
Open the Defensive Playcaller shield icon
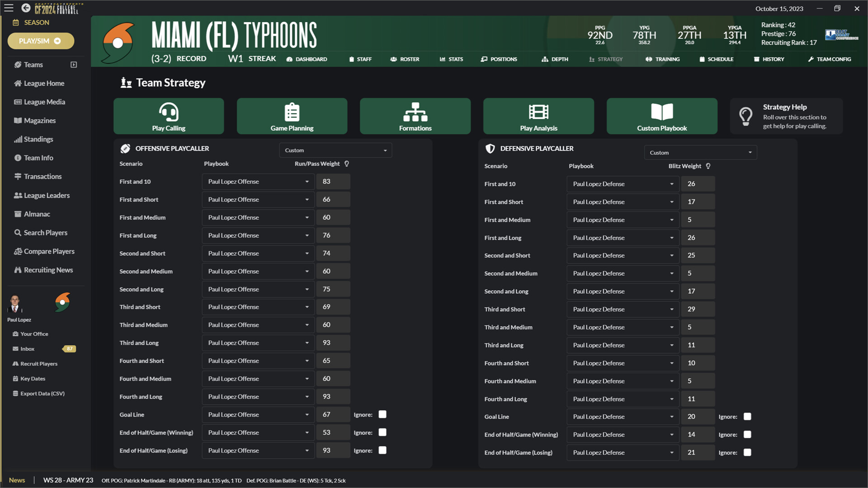pyautogui.click(x=489, y=148)
